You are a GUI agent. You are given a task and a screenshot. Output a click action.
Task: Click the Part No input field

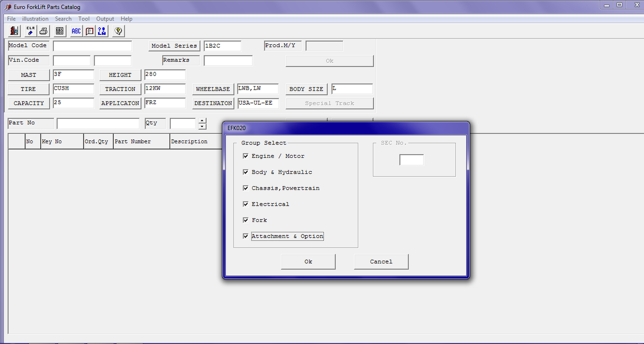pos(98,123)
